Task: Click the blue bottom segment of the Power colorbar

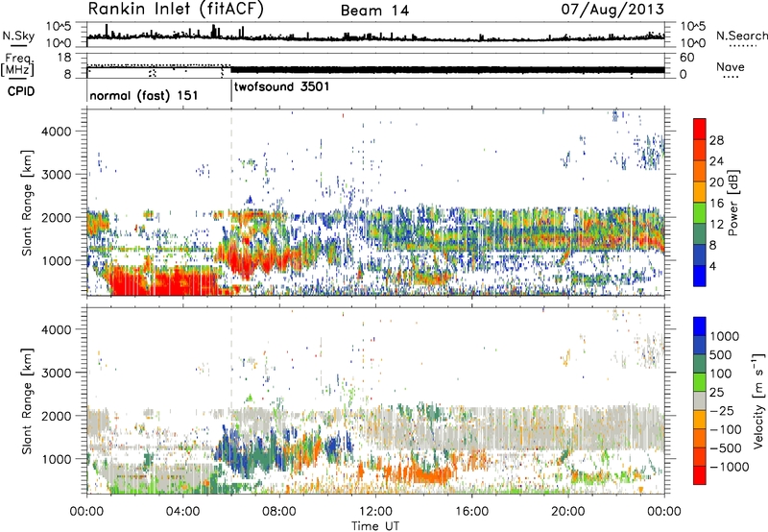Action: point(700,277)
